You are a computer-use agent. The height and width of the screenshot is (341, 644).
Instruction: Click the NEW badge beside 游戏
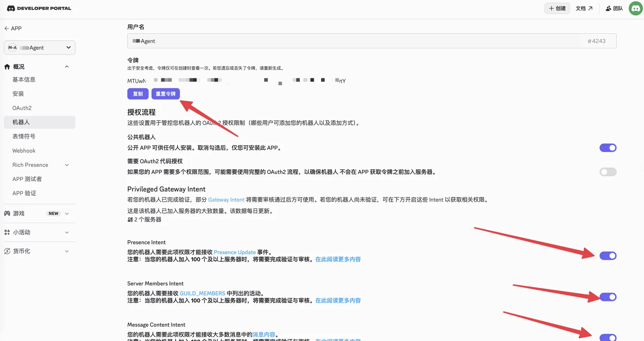pos(54,214)
